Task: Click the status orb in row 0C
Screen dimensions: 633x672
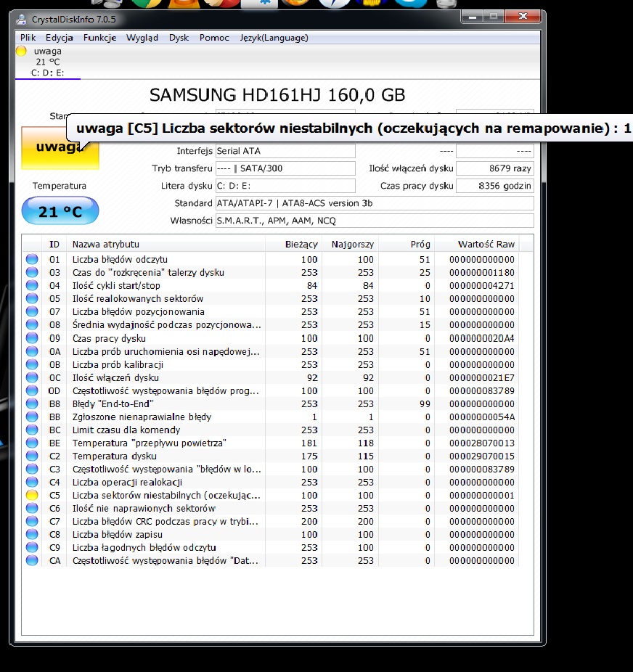Action: point(32,377)
